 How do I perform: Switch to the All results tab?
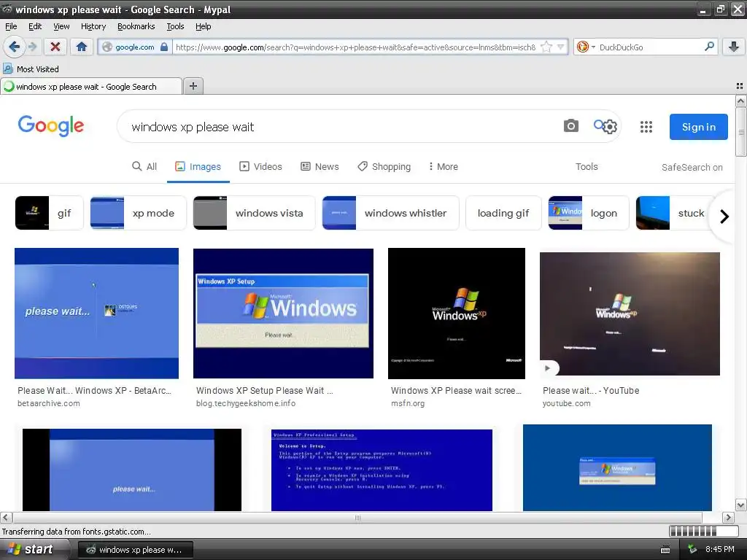[144, 167]
